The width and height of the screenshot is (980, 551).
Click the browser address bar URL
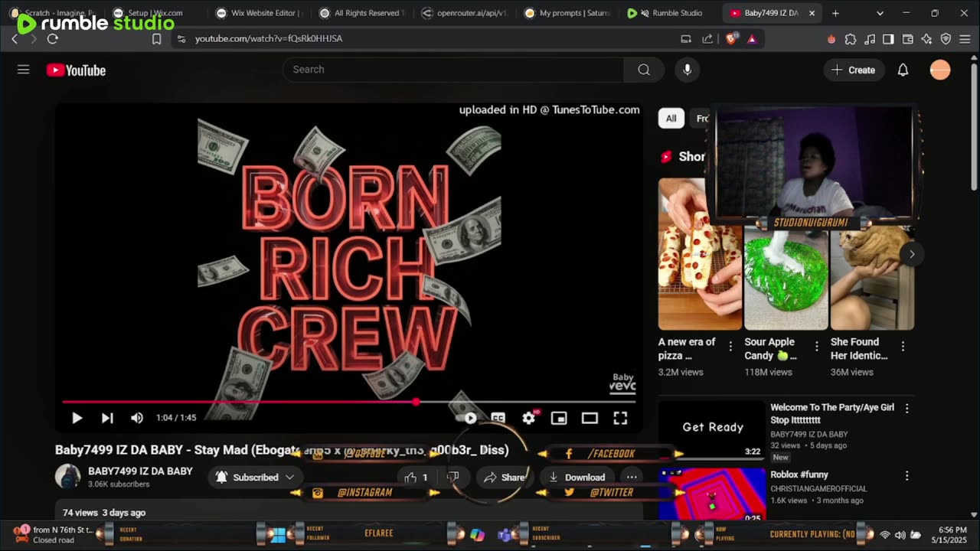point(269,38)
